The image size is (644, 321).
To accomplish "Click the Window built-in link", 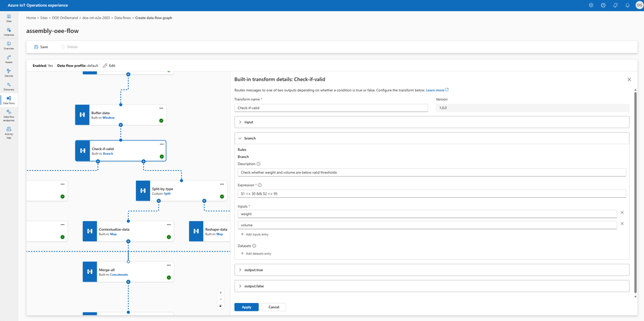I will pyautogui.click(x=108, y=117).
